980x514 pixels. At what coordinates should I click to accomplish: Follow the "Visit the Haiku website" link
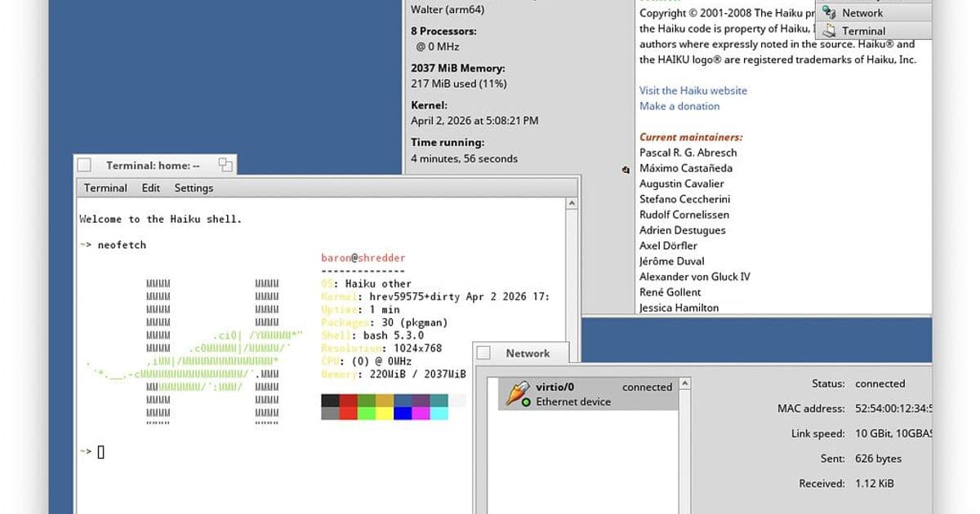(x=693, y=91)
